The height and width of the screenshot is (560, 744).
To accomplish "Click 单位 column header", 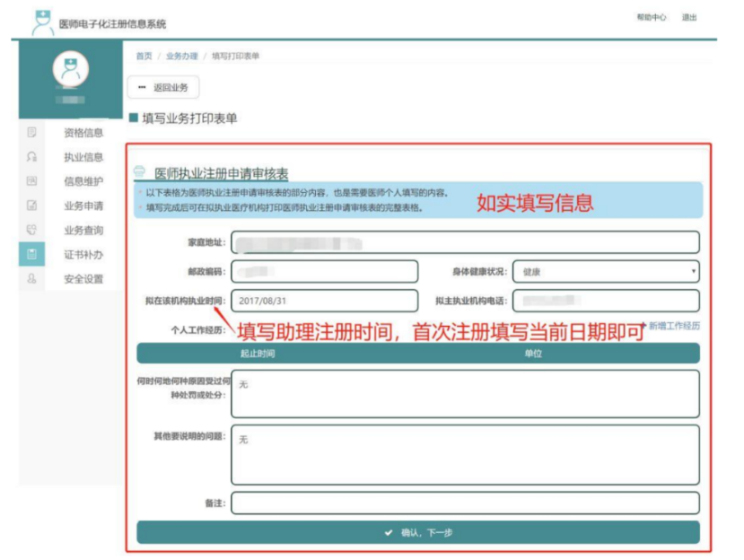I will tap(533, 354).
